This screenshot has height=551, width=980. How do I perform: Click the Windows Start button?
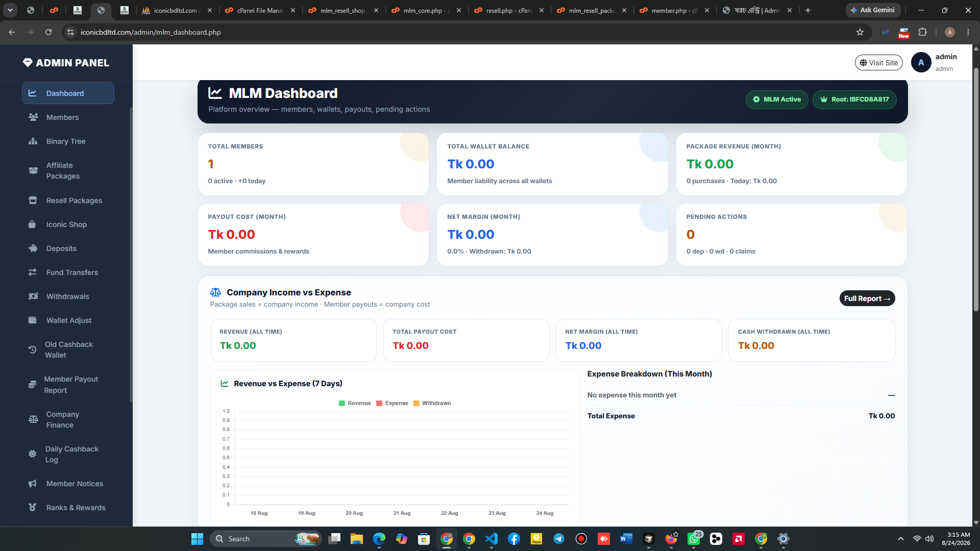(197, 539)
